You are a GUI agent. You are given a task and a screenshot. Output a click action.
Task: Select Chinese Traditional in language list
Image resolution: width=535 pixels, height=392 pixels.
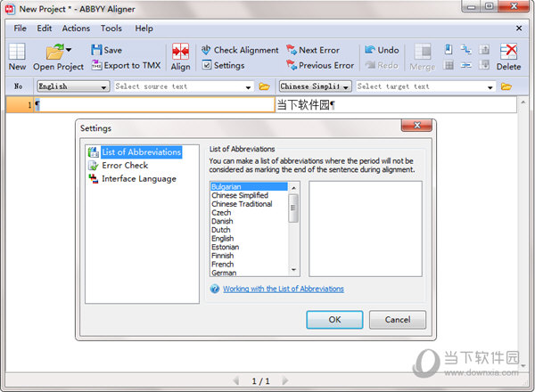[x=249, y=204]
